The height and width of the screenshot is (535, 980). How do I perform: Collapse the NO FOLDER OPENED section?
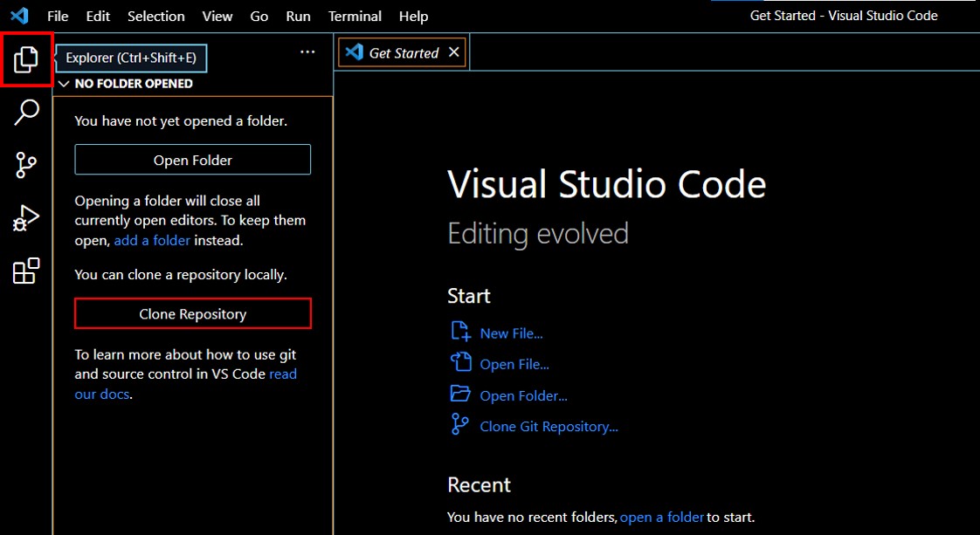click(63, 84)
